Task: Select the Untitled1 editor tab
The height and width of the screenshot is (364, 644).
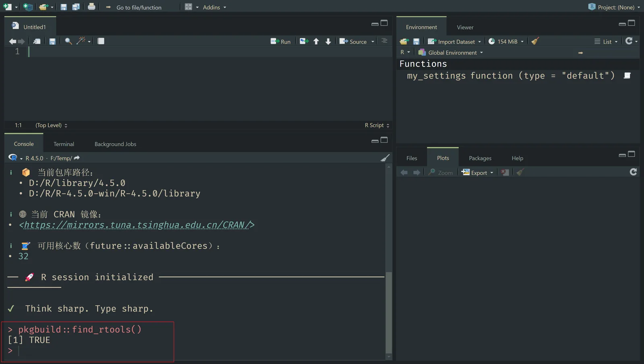Action: click(x=30, y=27)
